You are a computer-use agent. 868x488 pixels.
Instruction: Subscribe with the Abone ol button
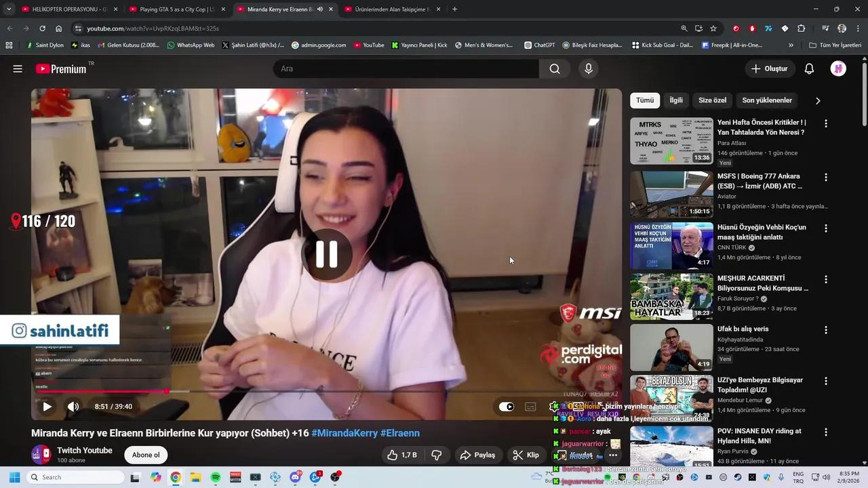146,455
